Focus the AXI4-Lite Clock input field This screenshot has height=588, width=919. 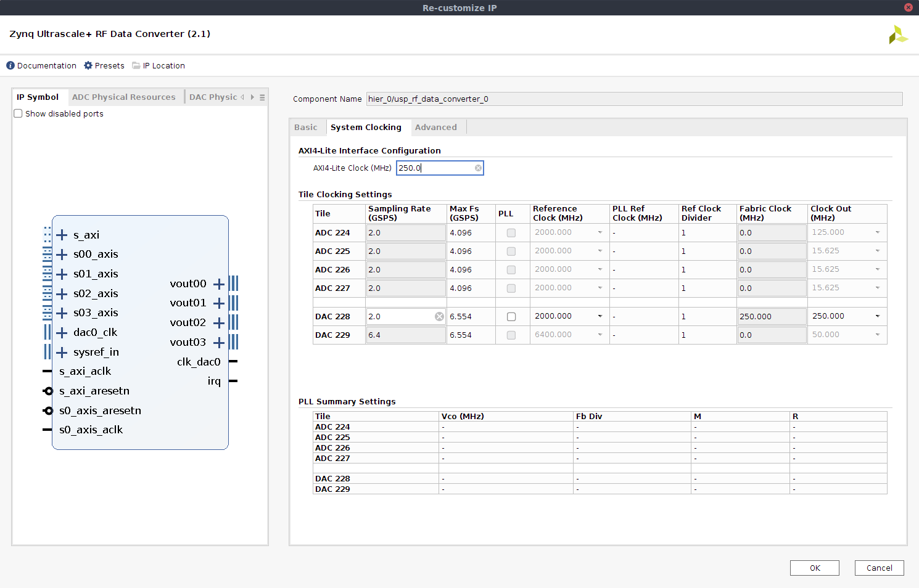[440, 168]
